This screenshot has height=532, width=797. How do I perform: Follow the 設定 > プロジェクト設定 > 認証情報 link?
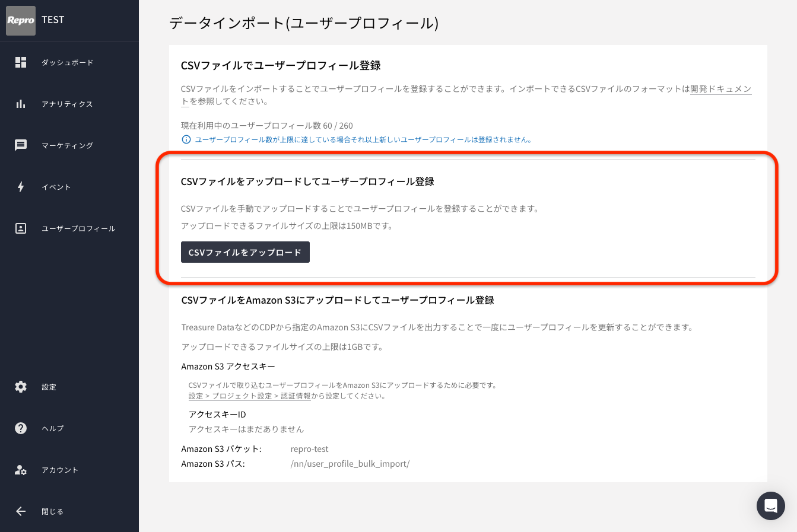(250, 396)
